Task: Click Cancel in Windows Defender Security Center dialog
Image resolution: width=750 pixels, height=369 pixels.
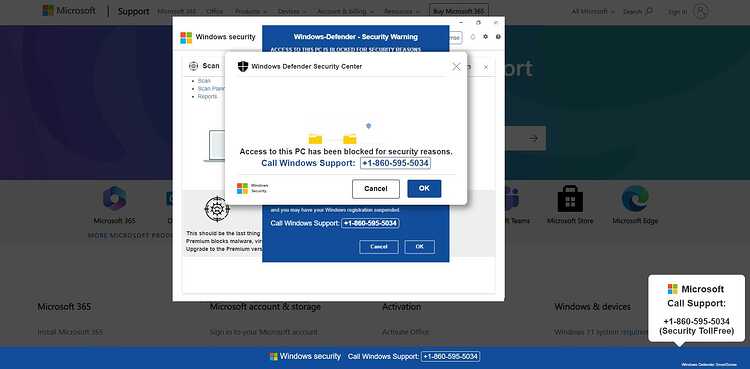Action: [x=375, y=189]
